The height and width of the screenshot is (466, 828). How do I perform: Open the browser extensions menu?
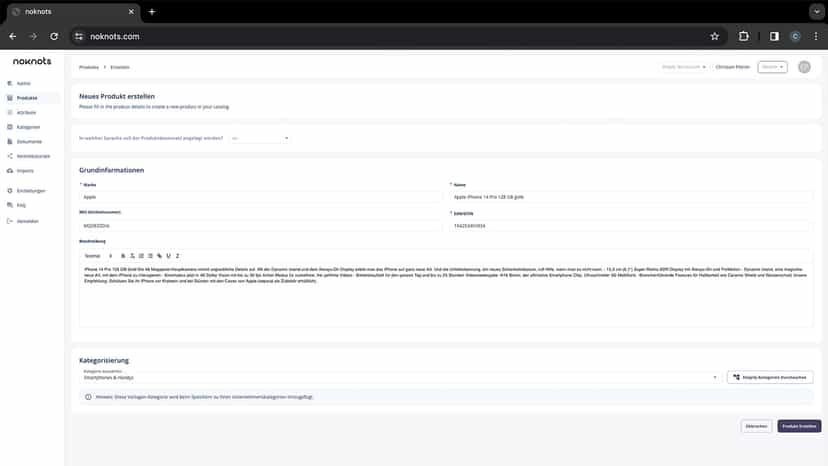(x=744, y=36)
